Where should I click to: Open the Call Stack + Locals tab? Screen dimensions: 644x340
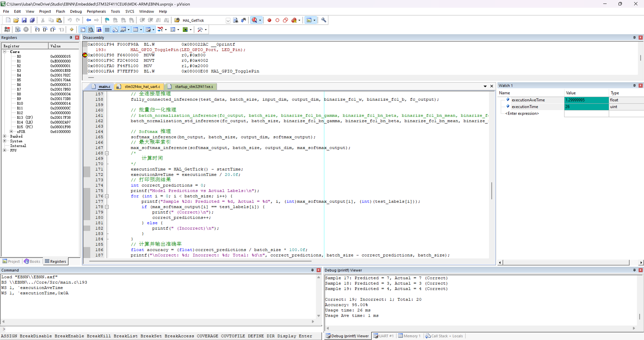coord(444,336)
